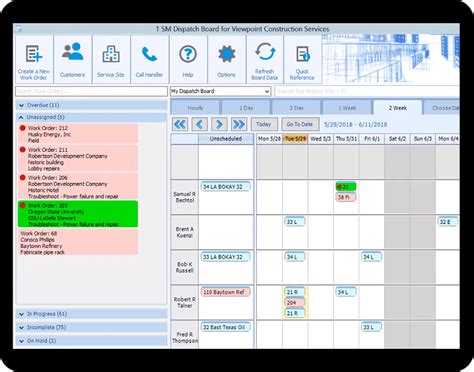Click trip 33 L for Brent Kuenzi
Viewport: 474px width, 372px height.
(x=295, y=222)
